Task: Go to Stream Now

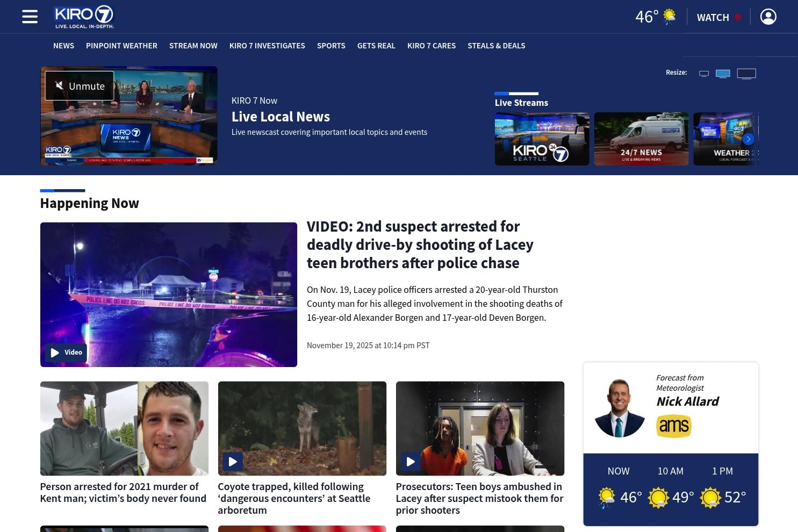Action: click(193, 46)
